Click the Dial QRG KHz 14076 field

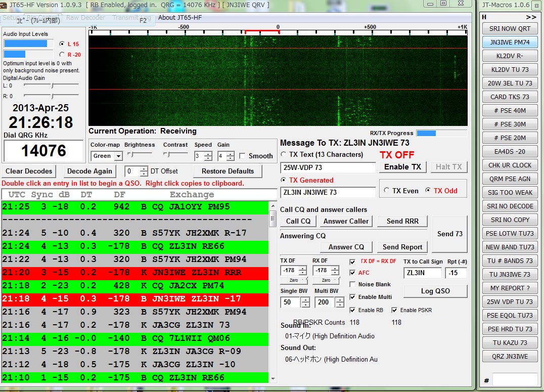(x=43, y=151)
